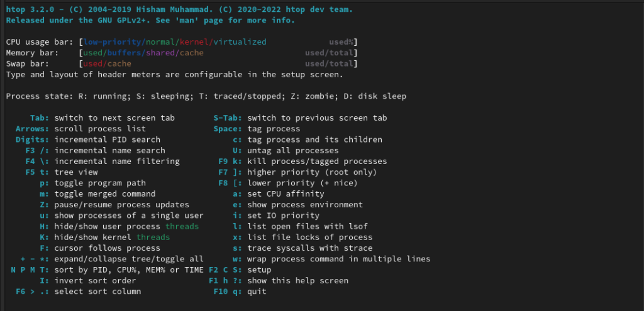Screen dimensions: 644x311
Task: Click 'Space:' tag process entry
Action: [257, 129]
